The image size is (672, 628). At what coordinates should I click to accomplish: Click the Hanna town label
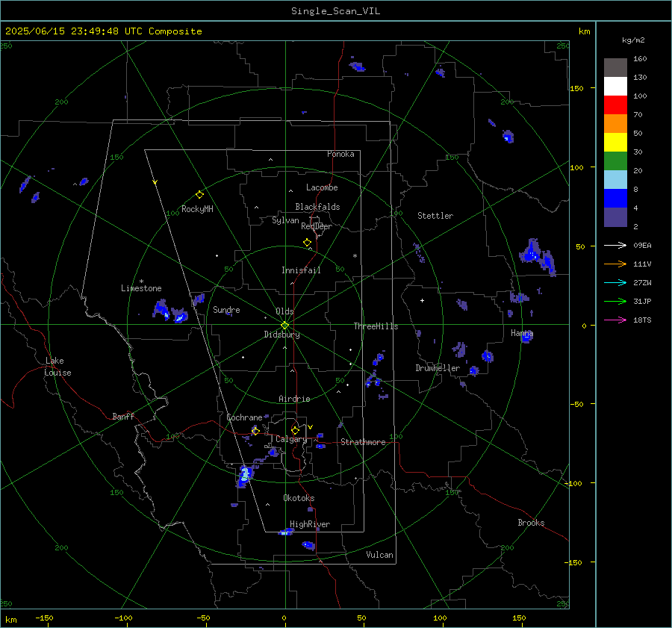[522, 333]
